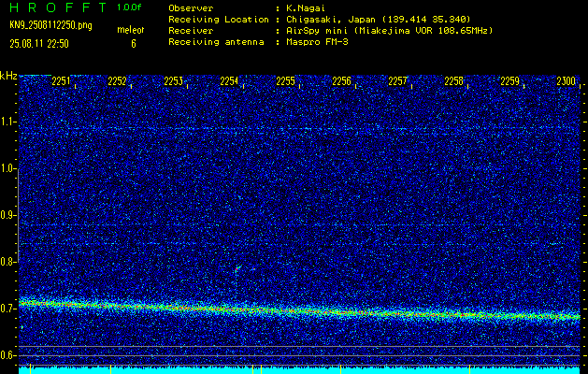588x374 pixels.
Task: Click the version number 1.0.0f
Action: pos(129,7)
